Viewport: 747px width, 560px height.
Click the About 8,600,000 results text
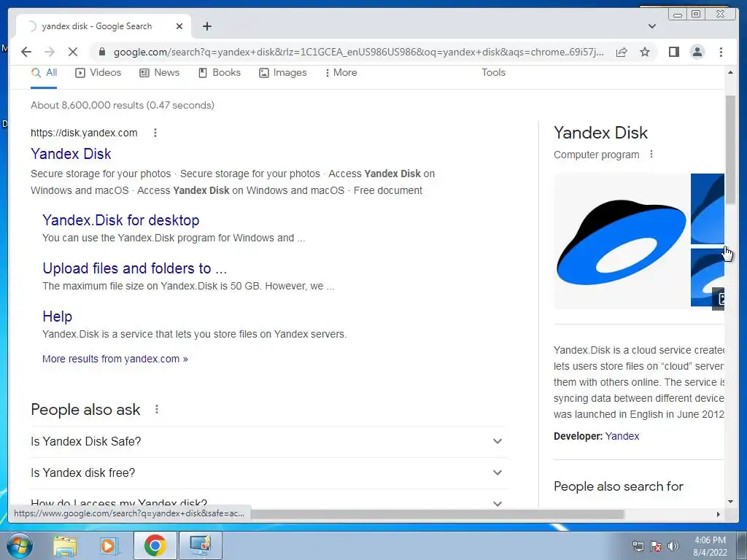pos(123,105)
